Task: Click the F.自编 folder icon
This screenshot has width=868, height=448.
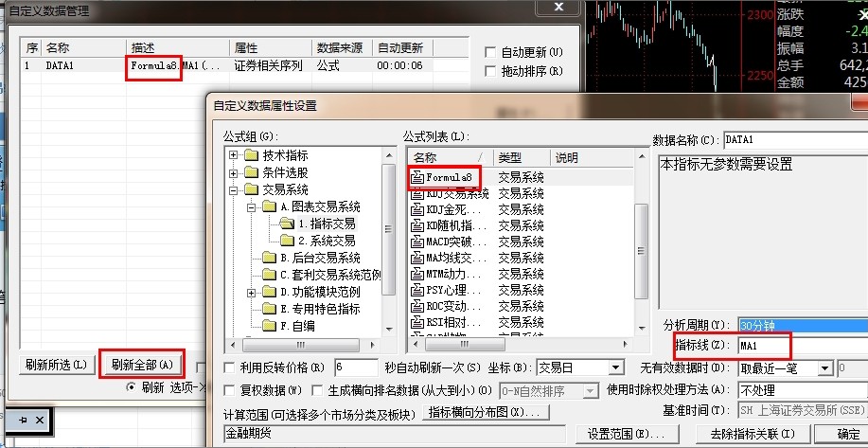Action: 269,326
